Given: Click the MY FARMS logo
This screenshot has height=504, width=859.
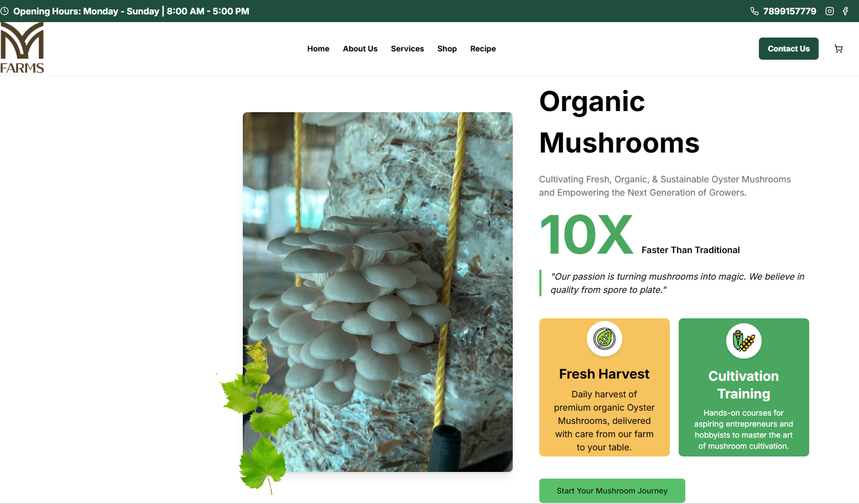Looking at the screenshot, I should [x=22, y=46].
